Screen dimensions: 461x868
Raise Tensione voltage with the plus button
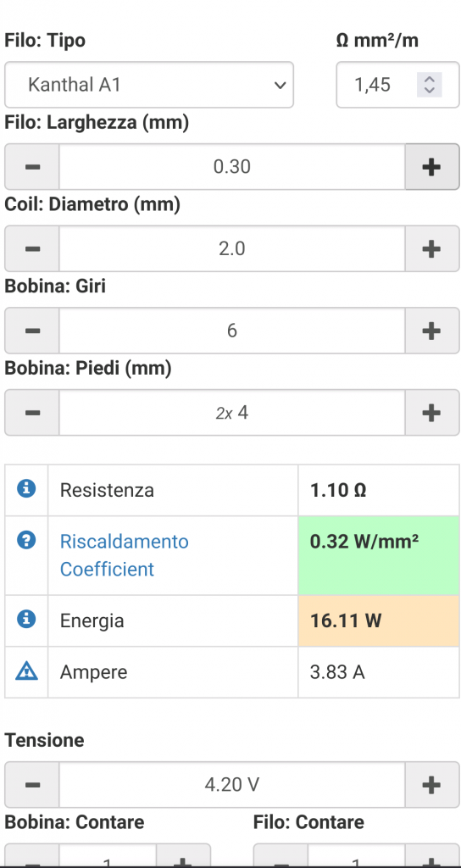pos(431,784)
